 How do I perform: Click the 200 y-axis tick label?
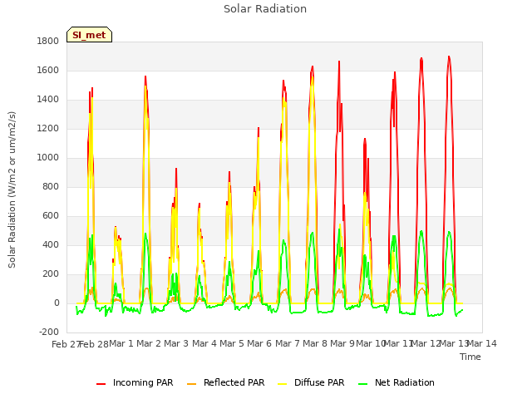pyautogui.click(x=51, y=273)
